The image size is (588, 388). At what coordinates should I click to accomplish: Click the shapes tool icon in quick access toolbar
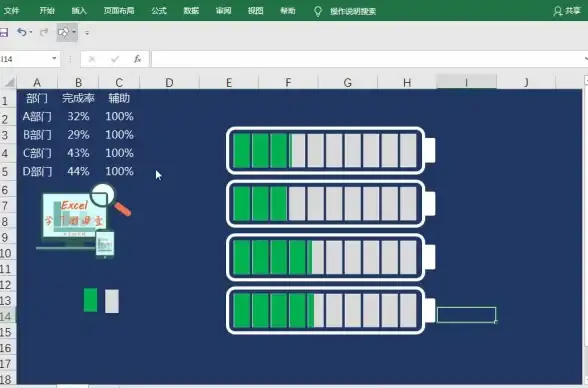pyautogui.click(x=63, y=33)
